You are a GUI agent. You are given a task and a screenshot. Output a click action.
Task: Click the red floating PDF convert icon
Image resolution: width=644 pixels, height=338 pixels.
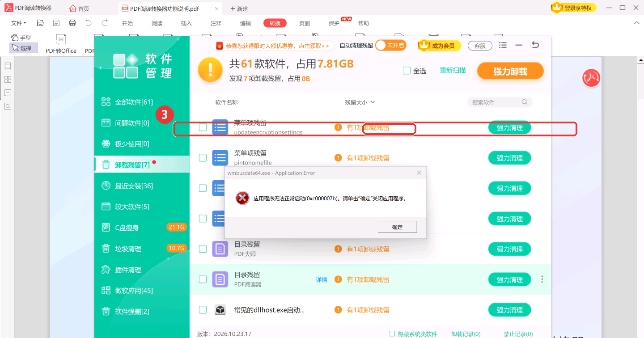click(591, 78)
